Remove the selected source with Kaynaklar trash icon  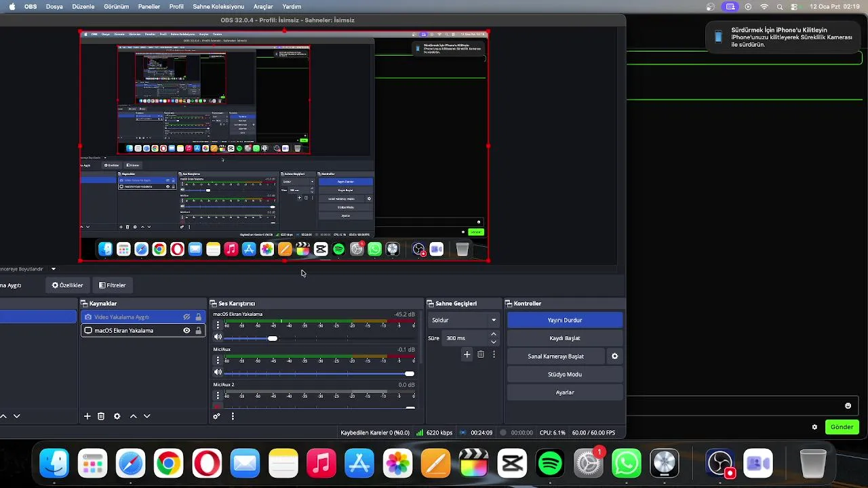click(101, 416)
